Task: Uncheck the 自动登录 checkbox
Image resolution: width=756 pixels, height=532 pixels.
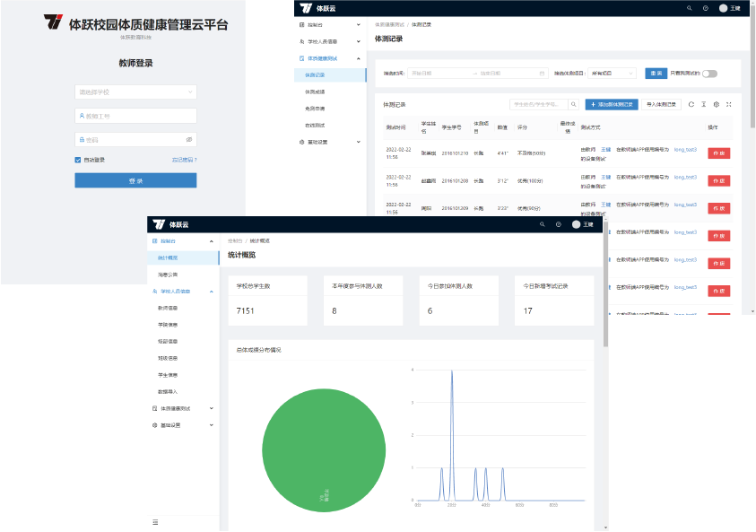Action: pyautogui.click(x=79, y=160)
